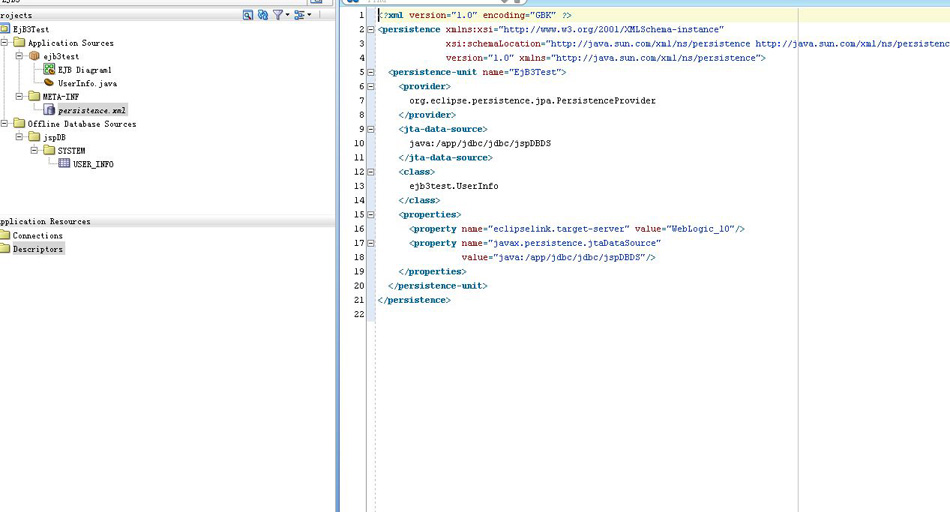Click the PersistenceProvider class text on line 7

click(533, 101)
